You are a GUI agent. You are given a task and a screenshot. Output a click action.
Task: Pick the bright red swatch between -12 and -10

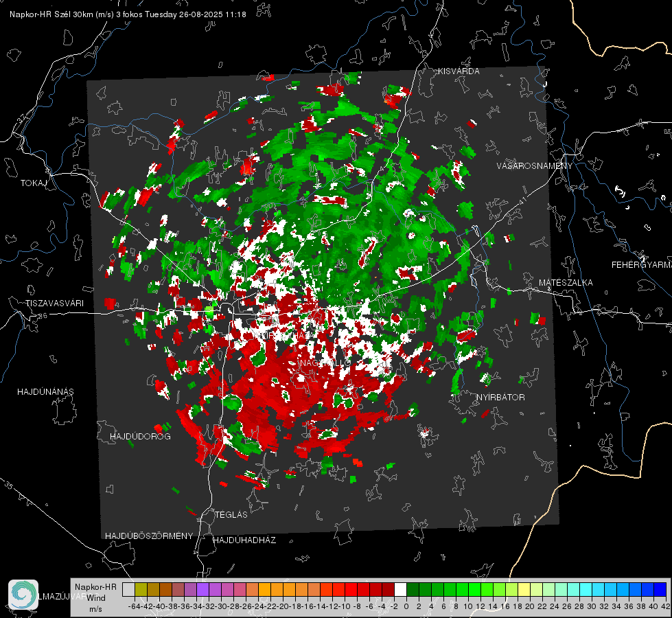pos(339,589)
